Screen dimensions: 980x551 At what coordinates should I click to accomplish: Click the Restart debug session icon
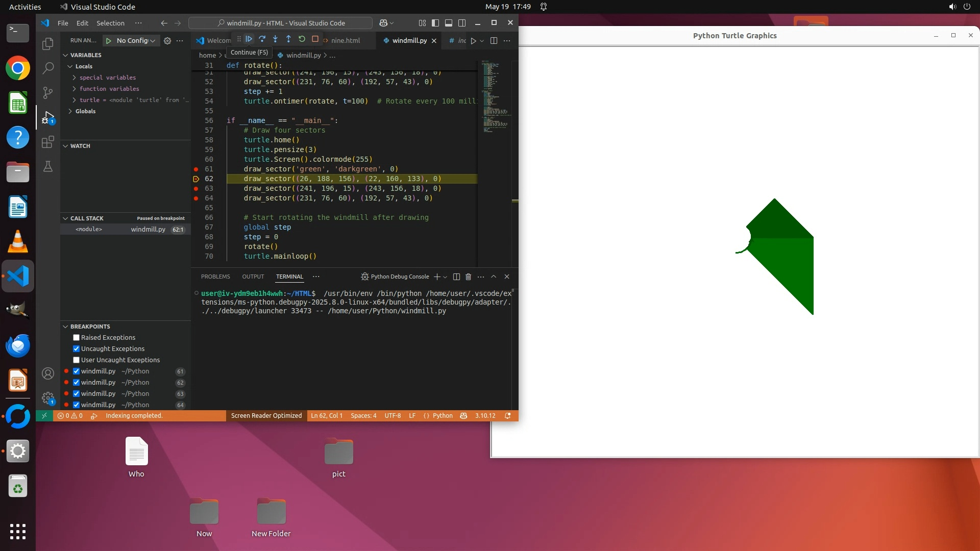point(302,39)
